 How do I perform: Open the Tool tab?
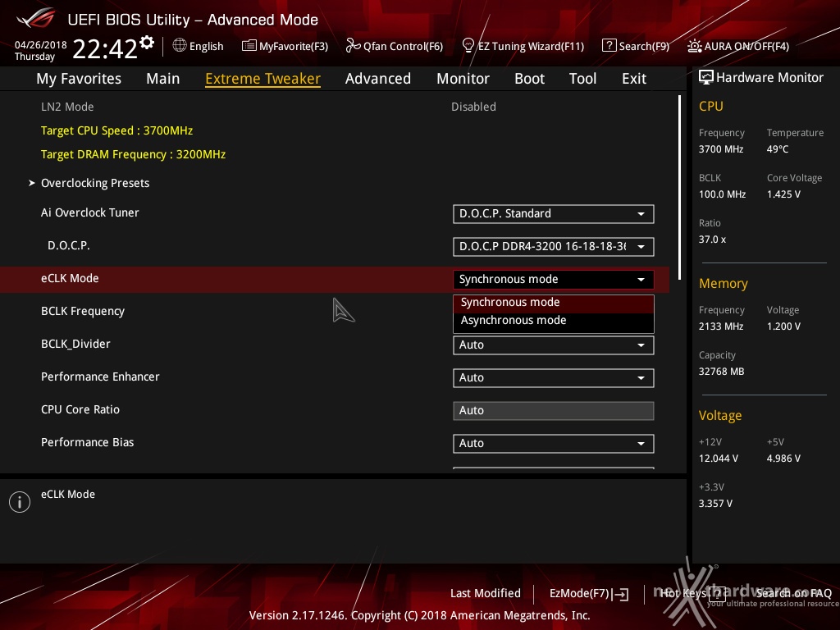(583, 79)
